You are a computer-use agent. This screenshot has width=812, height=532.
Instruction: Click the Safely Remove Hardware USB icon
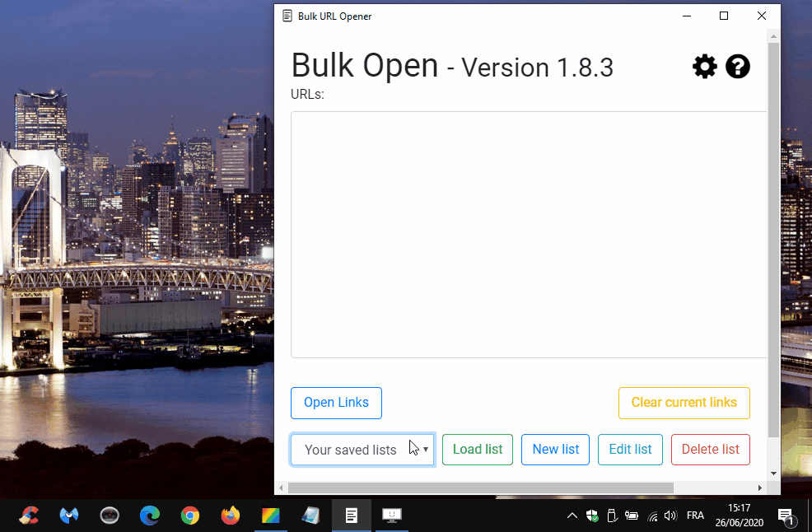click(x=612, y=516)
